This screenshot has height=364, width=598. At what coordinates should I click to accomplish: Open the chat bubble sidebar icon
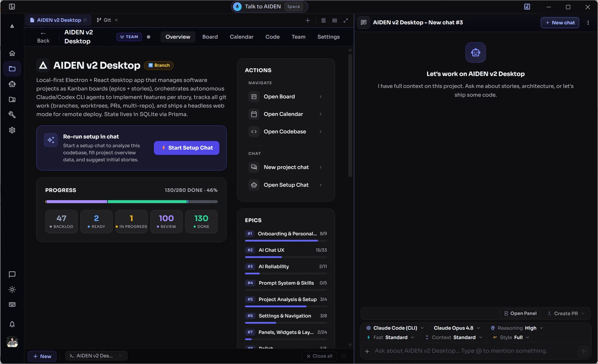point(12,274)
